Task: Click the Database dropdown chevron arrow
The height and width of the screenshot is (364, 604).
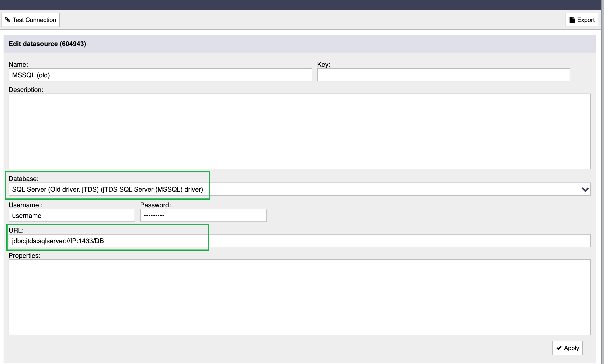Action: tap(585, 189)
